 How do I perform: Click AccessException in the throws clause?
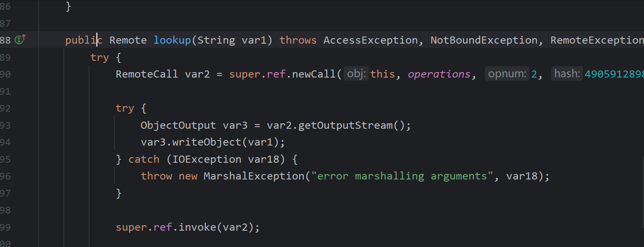click(x=370, y=40)
